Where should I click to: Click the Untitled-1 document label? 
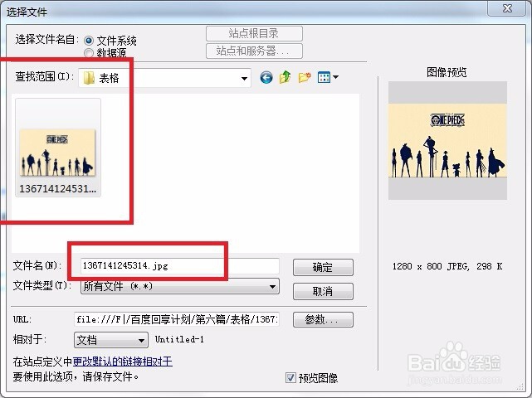(x=179, y=339)
